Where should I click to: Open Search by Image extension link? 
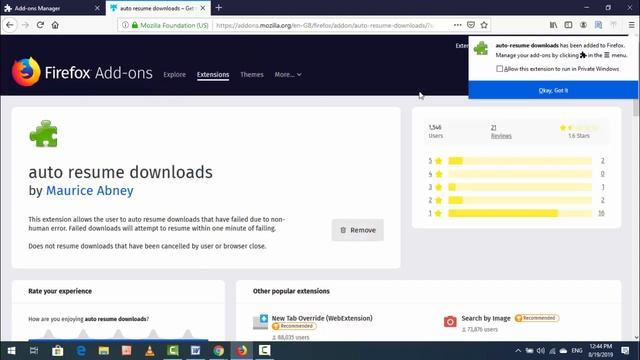[486, 318]
